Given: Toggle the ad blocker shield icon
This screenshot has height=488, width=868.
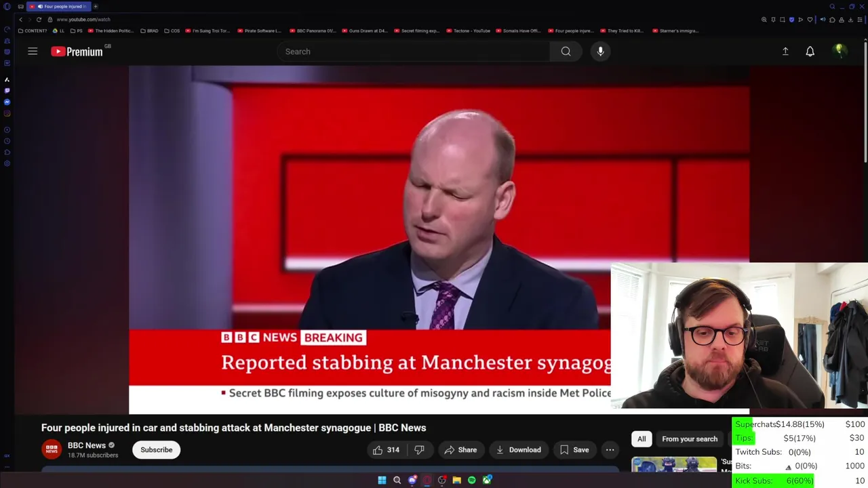Looking at the screenshot, I should pyautogui.click(x=791, y=20).
